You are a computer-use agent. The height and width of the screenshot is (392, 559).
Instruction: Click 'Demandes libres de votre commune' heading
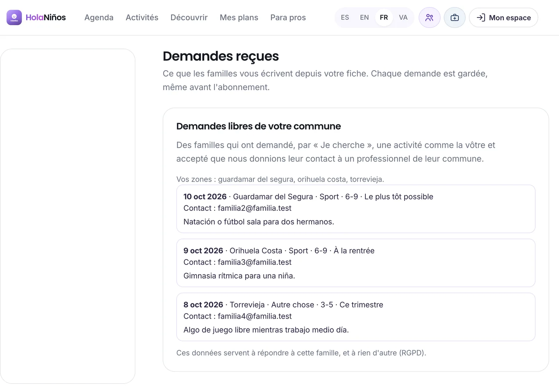(x=259, y=126)
